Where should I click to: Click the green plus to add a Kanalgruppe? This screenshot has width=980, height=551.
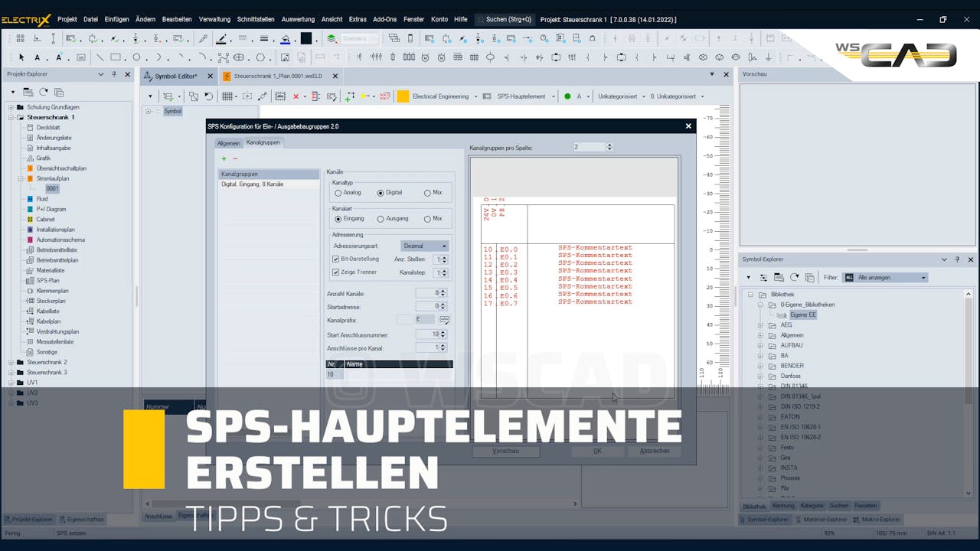point(222,158)
